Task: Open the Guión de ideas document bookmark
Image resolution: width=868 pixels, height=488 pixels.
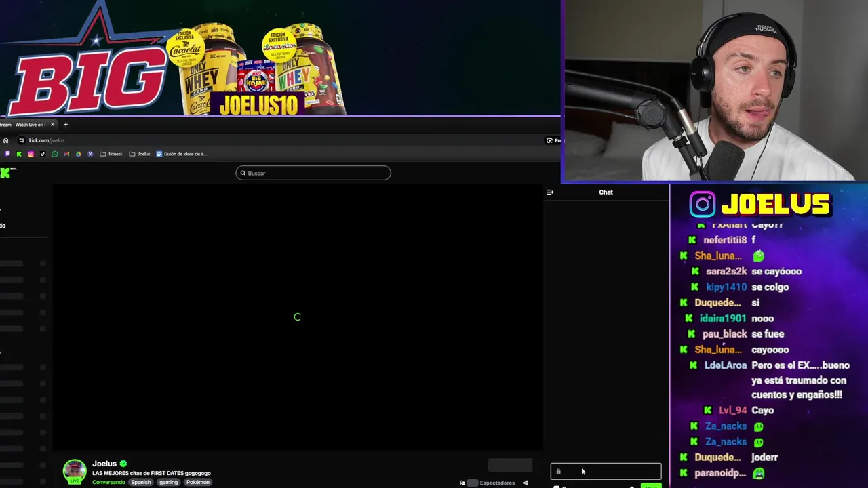Action: click(x=182, y=154)
